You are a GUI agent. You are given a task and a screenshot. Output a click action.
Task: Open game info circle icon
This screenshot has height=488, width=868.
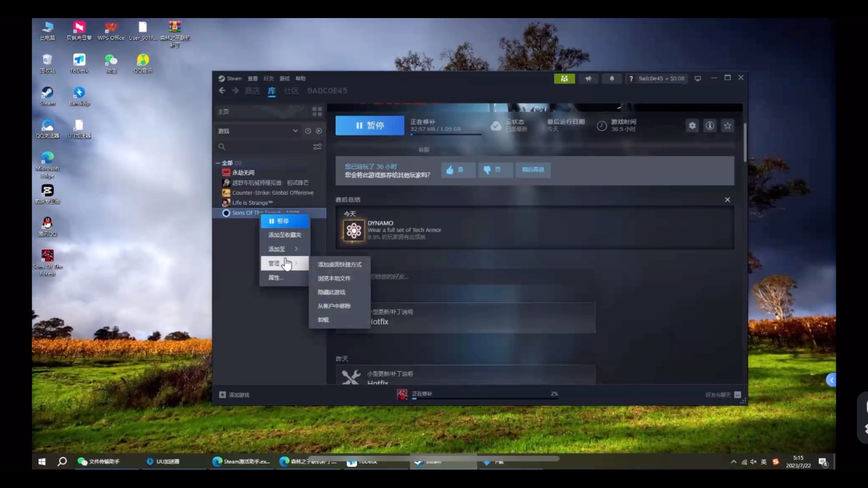click(x=710, y=126)
